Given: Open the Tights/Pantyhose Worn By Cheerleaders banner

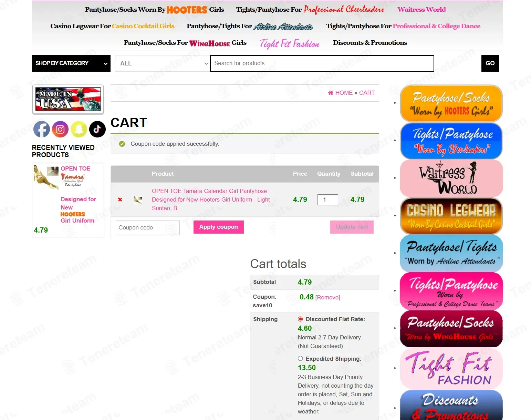Looking at the screenshot, I should pyautogui.click(x=451, y=141).
